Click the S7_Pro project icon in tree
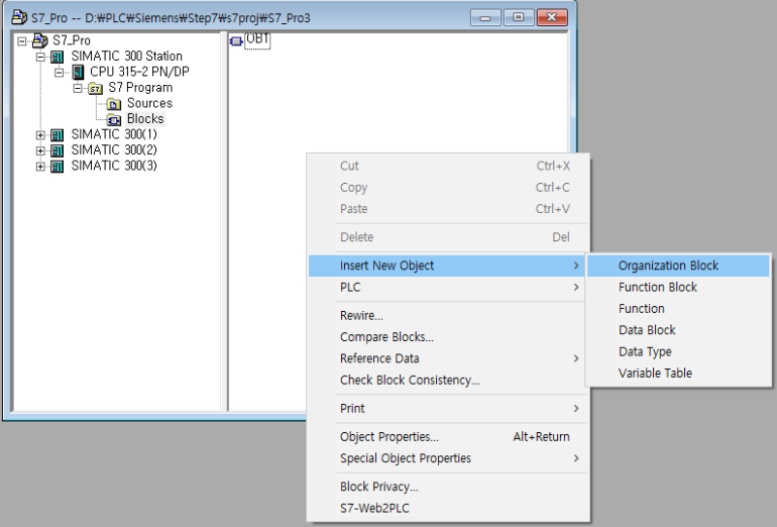777x527 pixels. (40, 41)
